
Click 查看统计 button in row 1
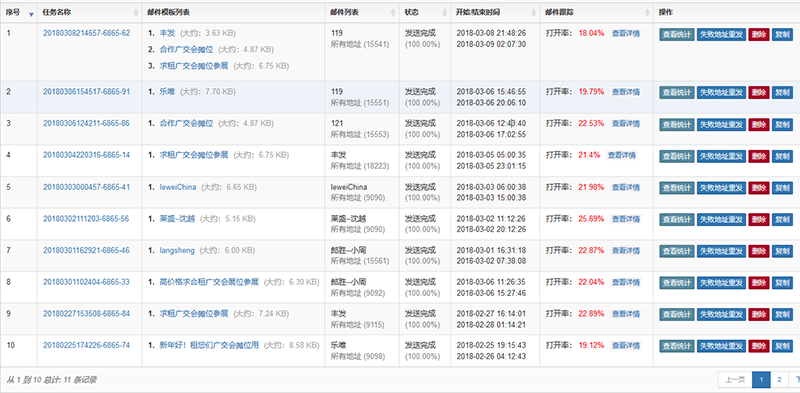click(677, 34)
